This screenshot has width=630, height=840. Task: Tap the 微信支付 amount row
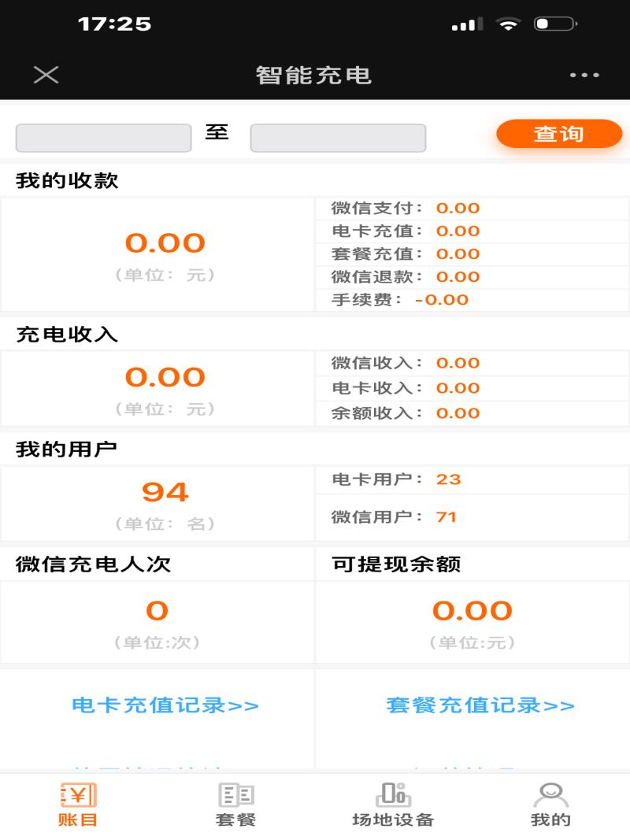click(472, 208)
